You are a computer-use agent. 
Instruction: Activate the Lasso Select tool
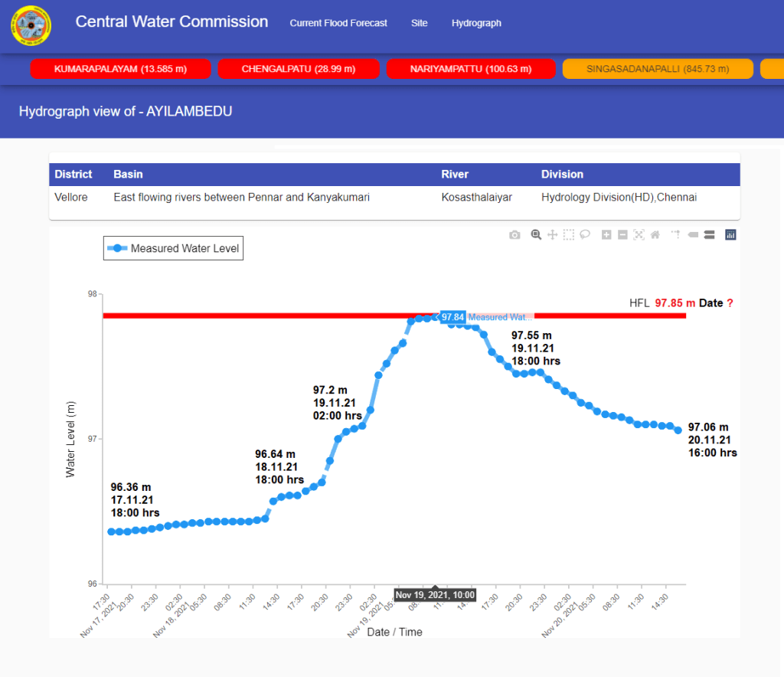pyautogui.click(x=585, y=235)
